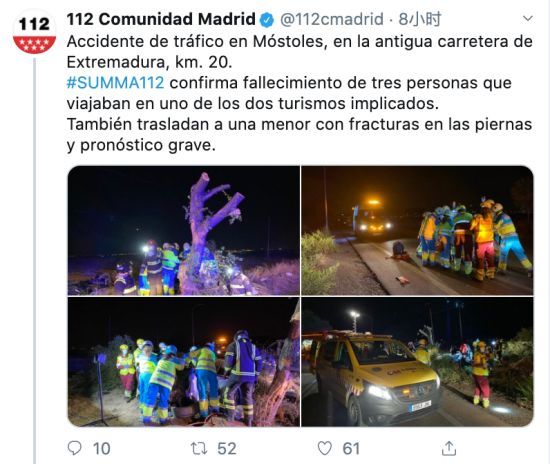Click the reply speech bubble icon
Screen dimensions: 550x464
(74, 448)
